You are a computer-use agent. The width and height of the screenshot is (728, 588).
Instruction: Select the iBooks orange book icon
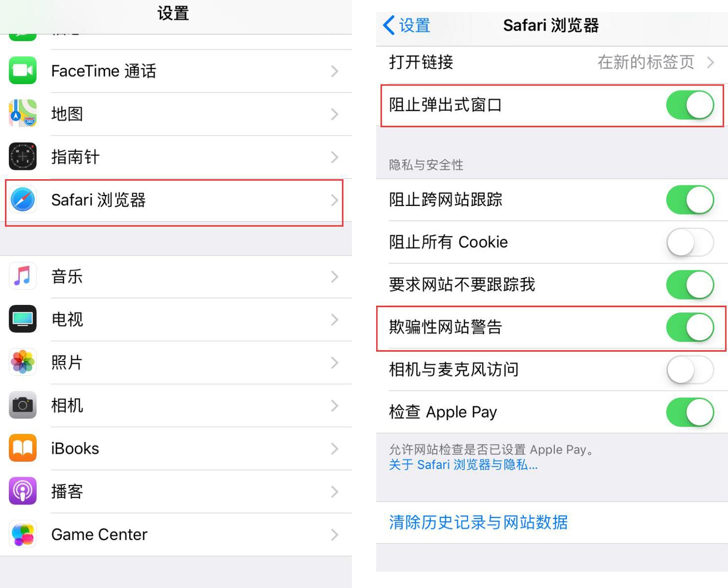tap(22, 448)
